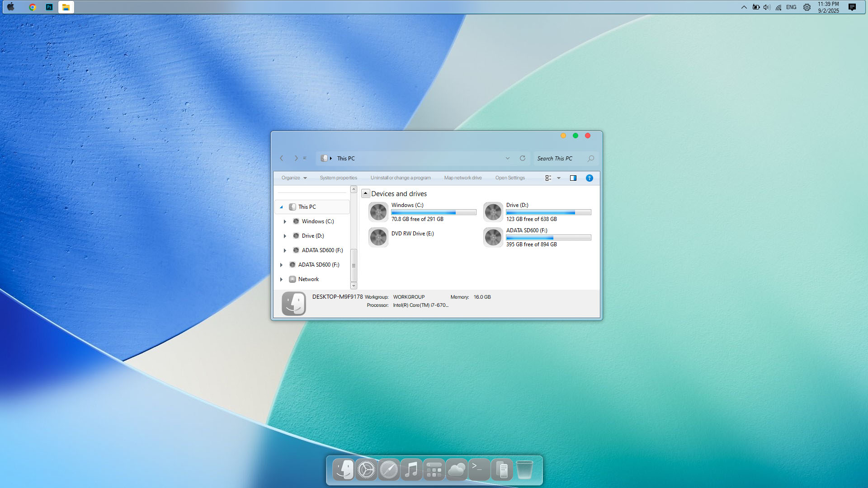Select the ADATA SD600 (F:) drive tile
868x488 pixels.
(x=537, y=237)
